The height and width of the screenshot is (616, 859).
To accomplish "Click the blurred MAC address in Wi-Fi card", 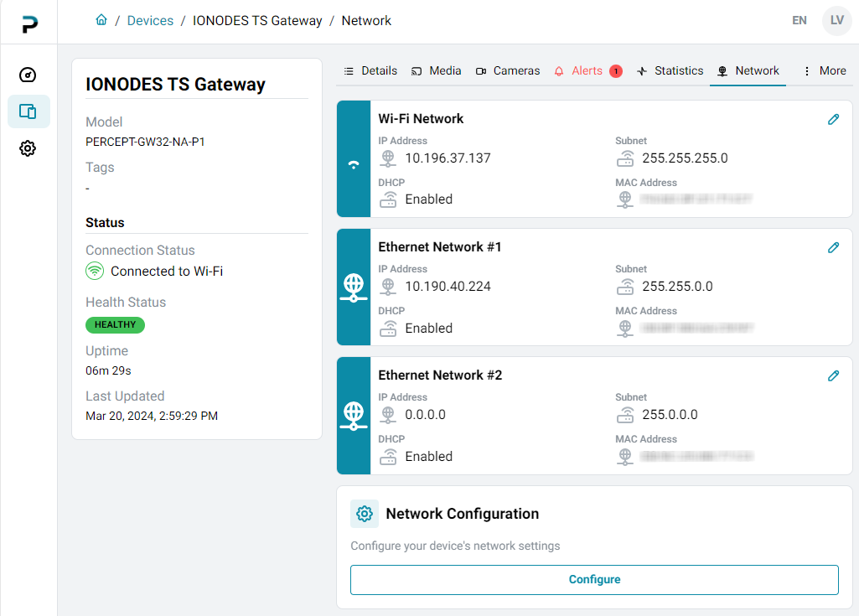I will click(x=696, y=199).
